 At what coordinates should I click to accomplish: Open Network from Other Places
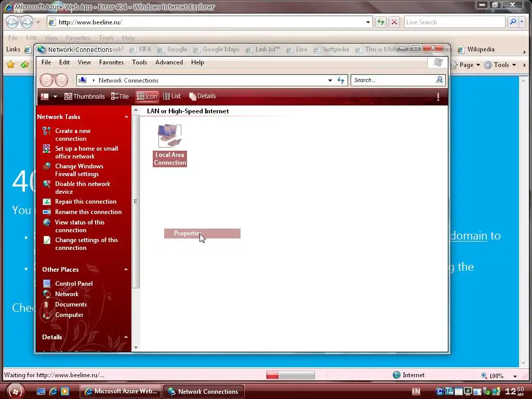click(66, 294)
